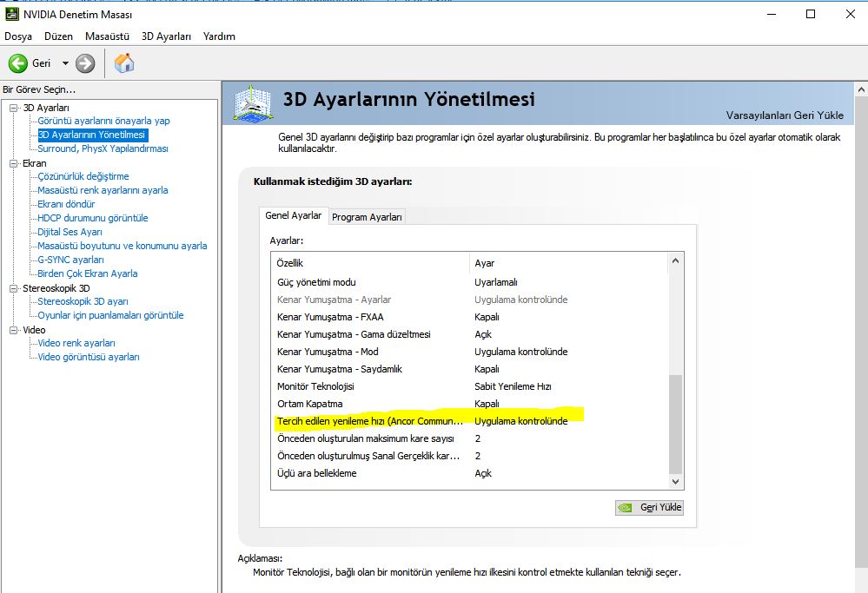The image size is (868, 593).
Task: Open the Masaüstü menu
Action: click(x=108, y=36)
